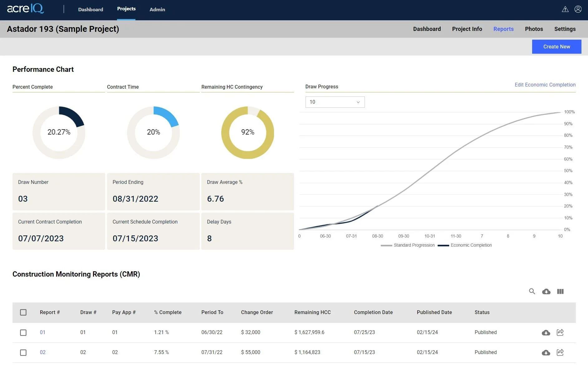The width and height of the screenshot is (588, 369).
Task: Open the user profile icon
Action: [578, 9]
